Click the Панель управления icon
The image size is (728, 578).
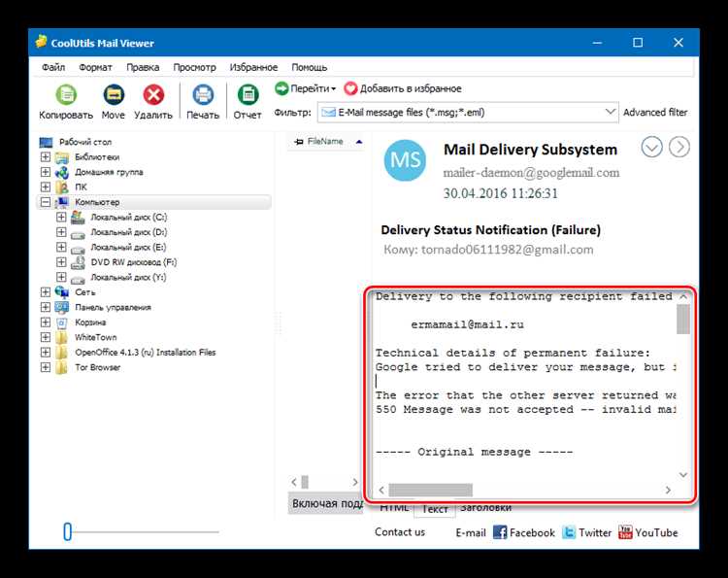pyautogui.click(x=62, y=307)
